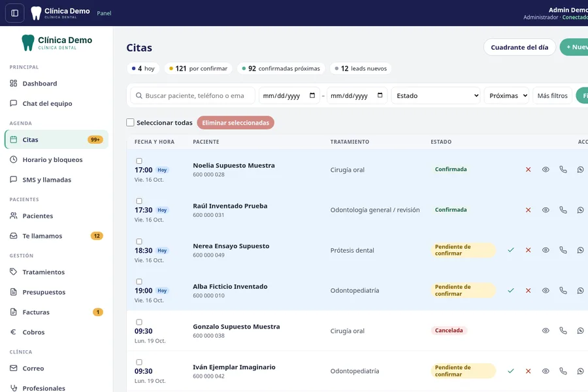Go to Presupuestos section
Image resolution: width=588 pixels, height=392 pixels.
pyautogui.click(x=56, y=292)
